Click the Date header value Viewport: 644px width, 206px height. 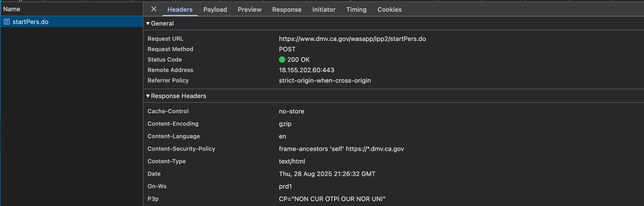[x=327, y=174]
